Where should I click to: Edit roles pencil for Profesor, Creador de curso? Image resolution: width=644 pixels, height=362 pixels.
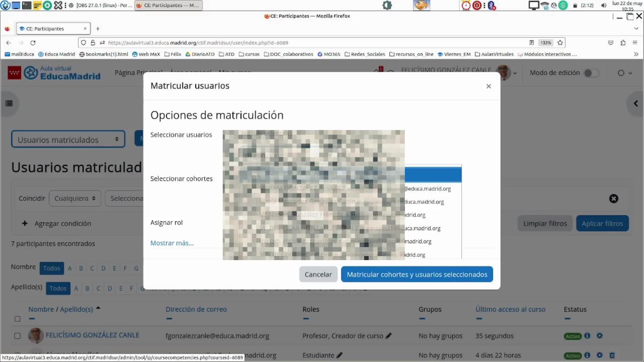[x=388, y=336]
